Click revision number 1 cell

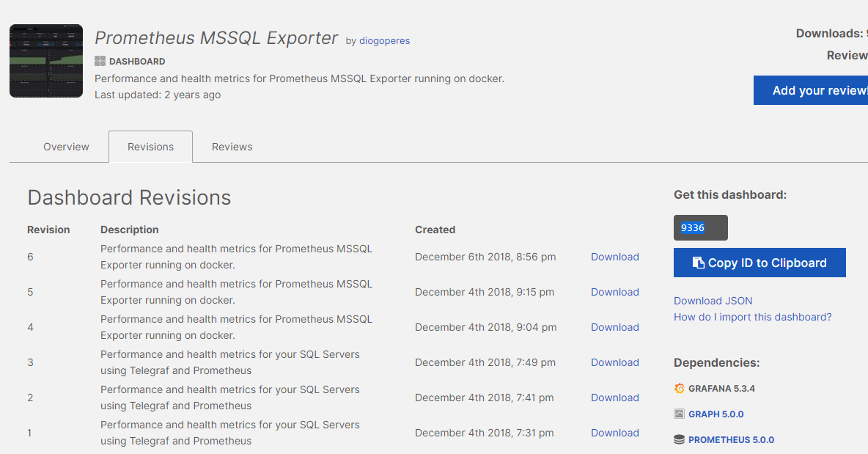[29, 433]
